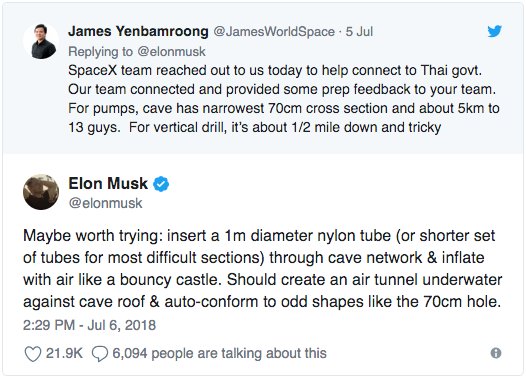Click the info icon beside tweet stats
This screenshot has width=526, height=378.
click(x=496, y=353)
